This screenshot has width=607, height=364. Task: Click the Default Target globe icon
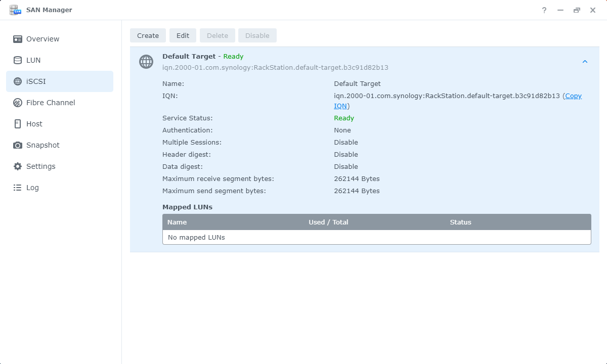[x=146, y=62]
